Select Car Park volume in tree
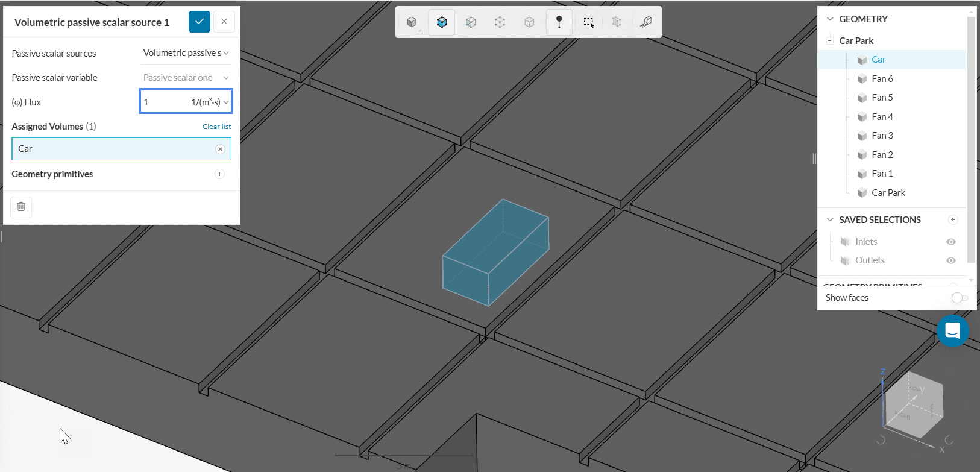 pyautogui.click(x=888, y=193)
